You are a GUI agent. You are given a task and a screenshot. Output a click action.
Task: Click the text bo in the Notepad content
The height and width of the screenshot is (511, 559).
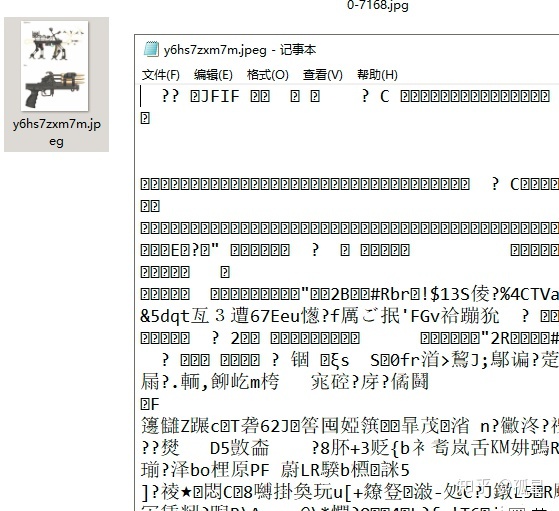(x=200, y=470)
